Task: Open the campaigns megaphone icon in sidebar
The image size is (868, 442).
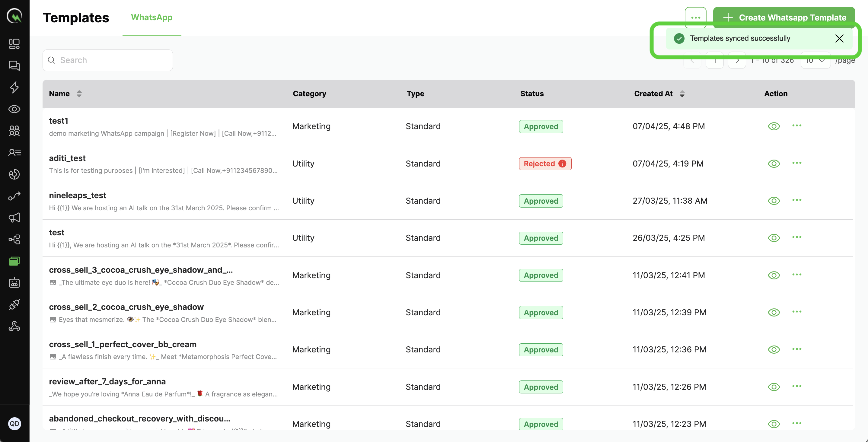Action: 14,218
